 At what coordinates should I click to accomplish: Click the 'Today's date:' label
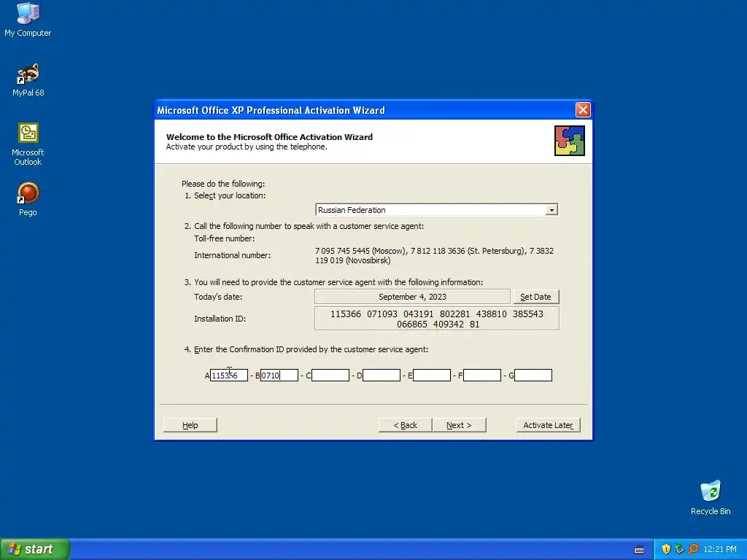click(218, 297)
